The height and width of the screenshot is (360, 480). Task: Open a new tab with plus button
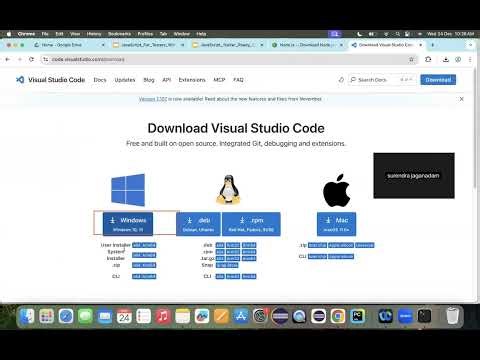(433, 45)
